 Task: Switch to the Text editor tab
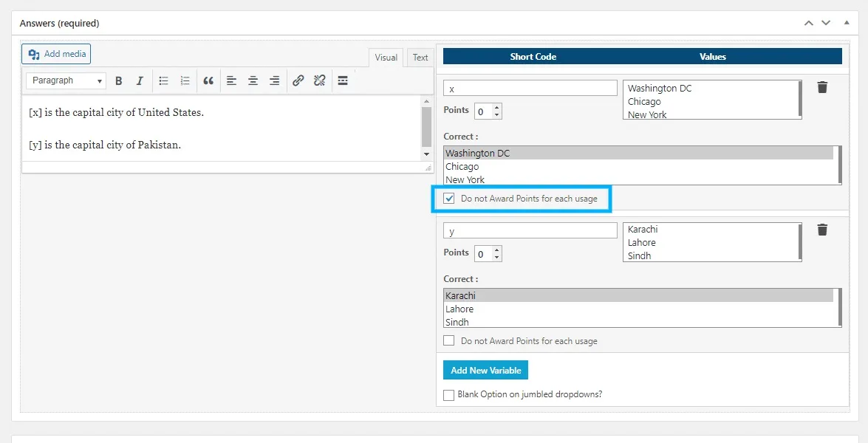tap(420, 58)
